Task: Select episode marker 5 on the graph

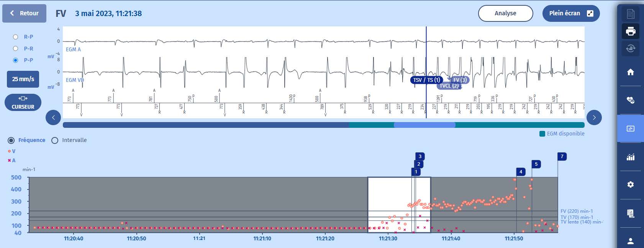Action: [x=536, y=164]
